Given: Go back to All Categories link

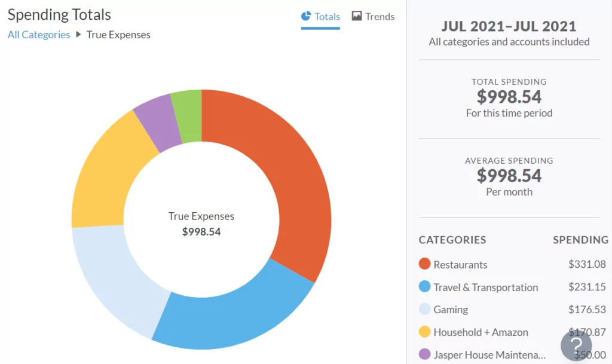Looking at the screenshot, I should 39,35.
